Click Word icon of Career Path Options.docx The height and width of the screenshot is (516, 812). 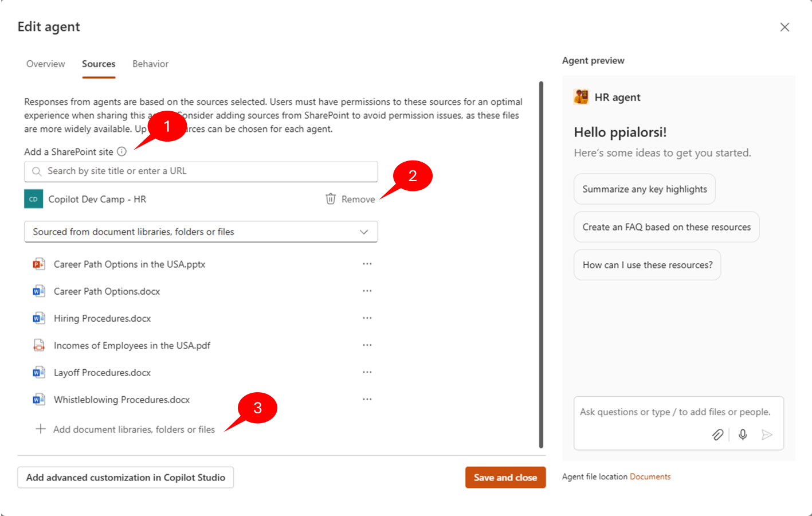pos(38,291)
